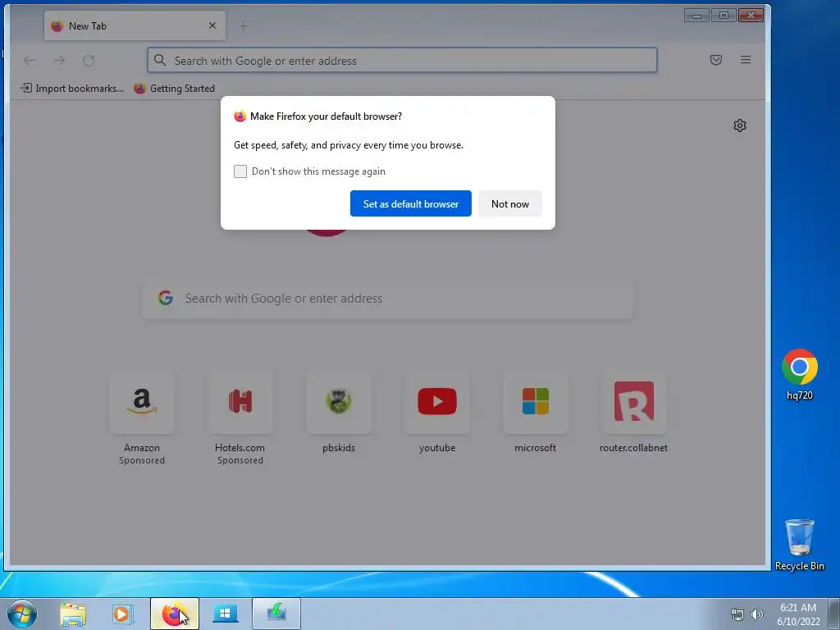The height and width of the screenshot is (630, 840).
Task: Close the New Tab tab
Action: (212, 25)
